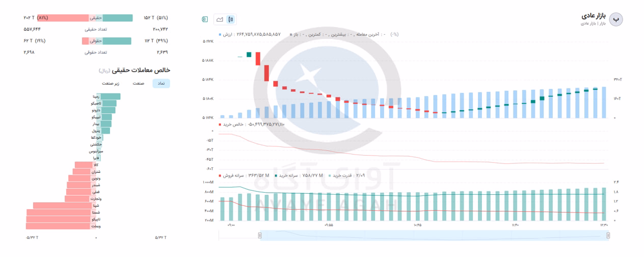Screen dimensions: 644x257
Task: Toggle the سرانه خرید green legend marker
Action: click(277, 175)
